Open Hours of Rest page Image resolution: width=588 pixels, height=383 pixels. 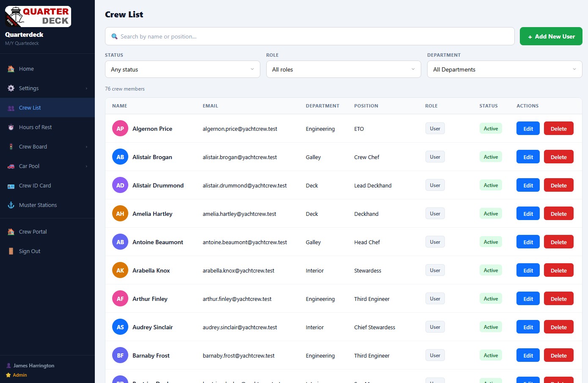(x=47, y=127)
